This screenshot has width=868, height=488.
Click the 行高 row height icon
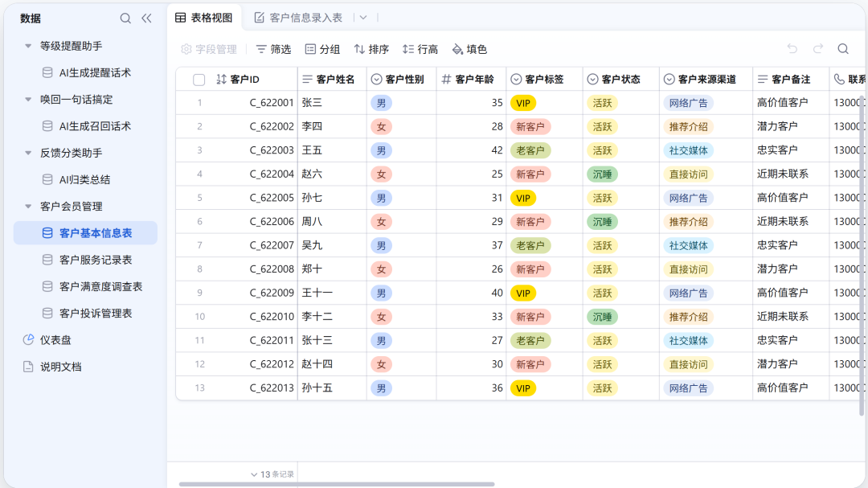[408, 49]
